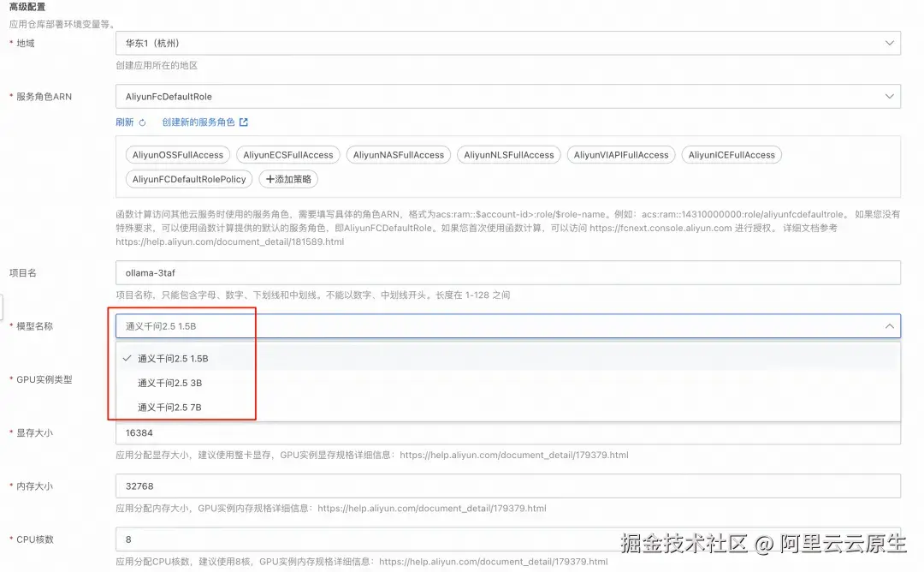Click the chevron on the 地域 dropdown
Viewport: 924px width, 572px height.
click(x=889, y=42)
